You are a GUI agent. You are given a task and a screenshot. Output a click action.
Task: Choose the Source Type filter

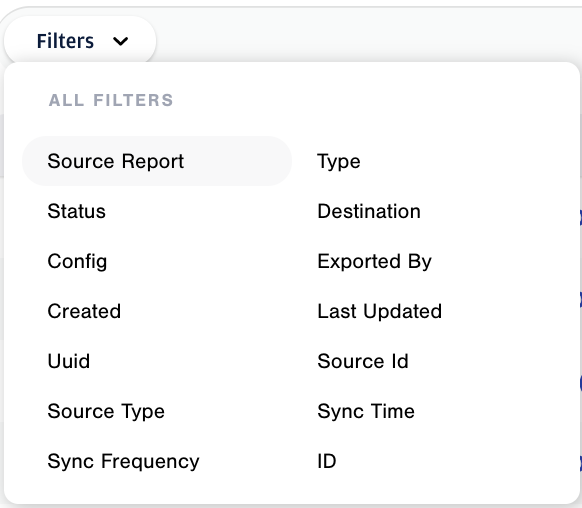[x=157, y=411]
